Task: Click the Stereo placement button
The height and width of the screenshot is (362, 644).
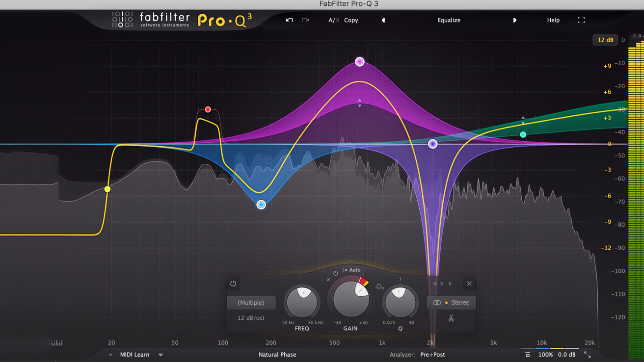Action: pyautogui.click(x=451, y=303)
